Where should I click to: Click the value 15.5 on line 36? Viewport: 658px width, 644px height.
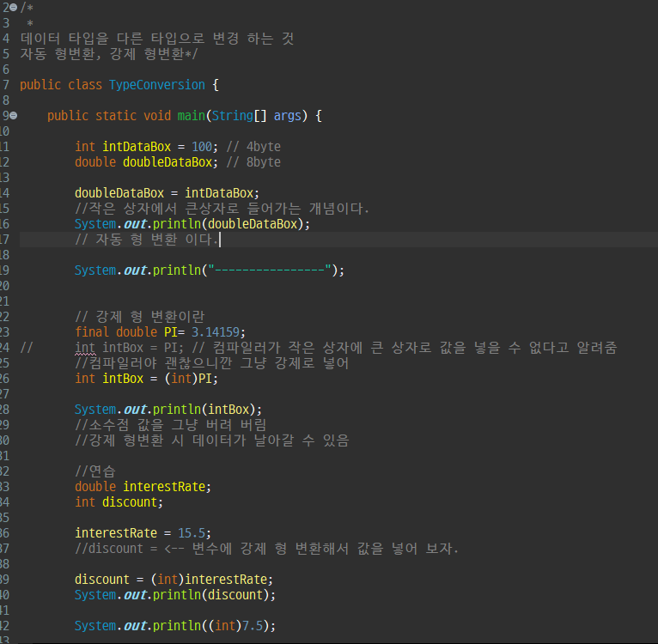pos(192,533)
